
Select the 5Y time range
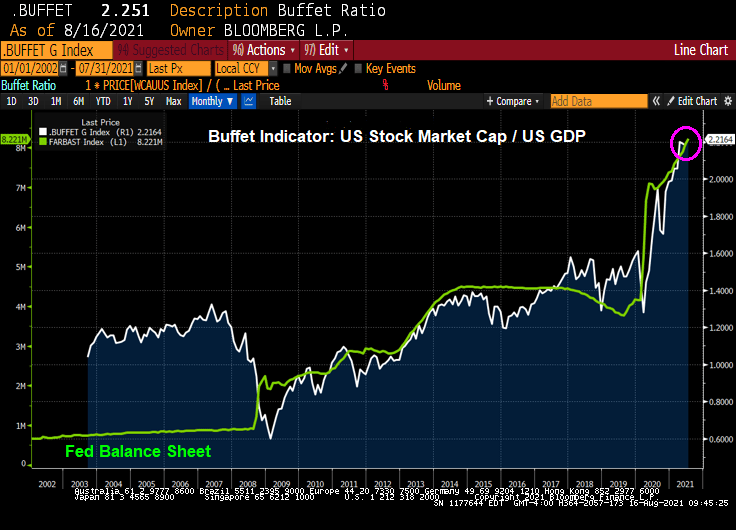pyautogui.click(x=148, y=101)
